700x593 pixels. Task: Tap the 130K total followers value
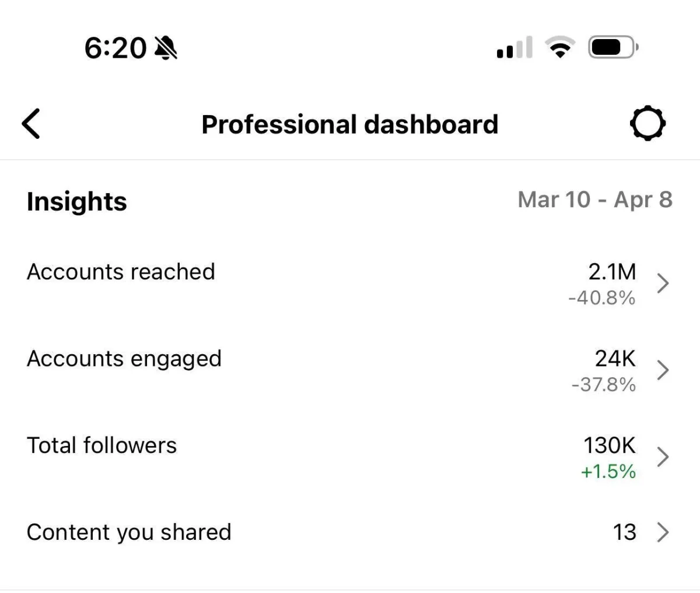609,445
